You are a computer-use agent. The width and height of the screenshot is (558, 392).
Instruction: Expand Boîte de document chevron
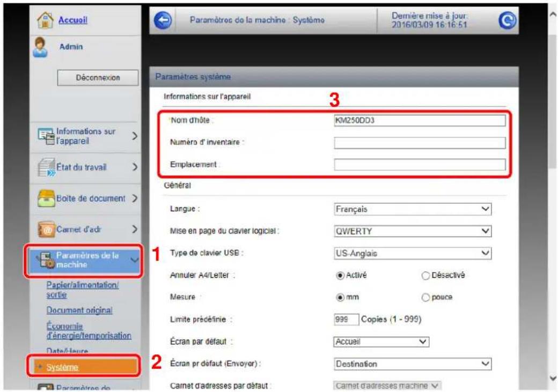(x=135, y=198)
